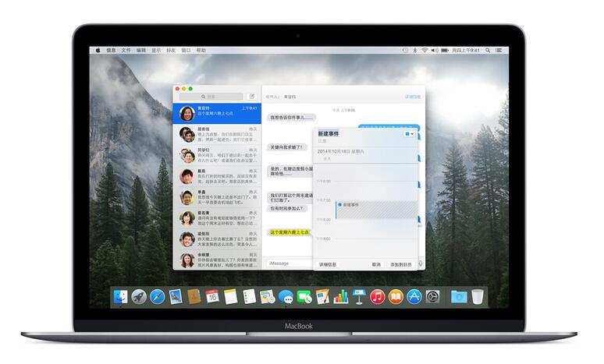The height and width of the screenshot is (364, 604).
Task: Open Launchpad rocket icon in Dock
Action: (139, 297)
